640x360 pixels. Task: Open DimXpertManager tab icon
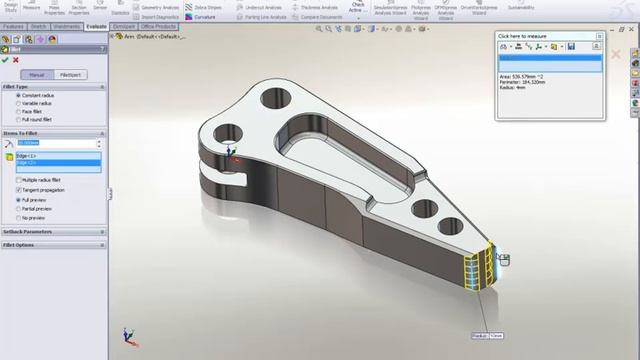[40, 39]
